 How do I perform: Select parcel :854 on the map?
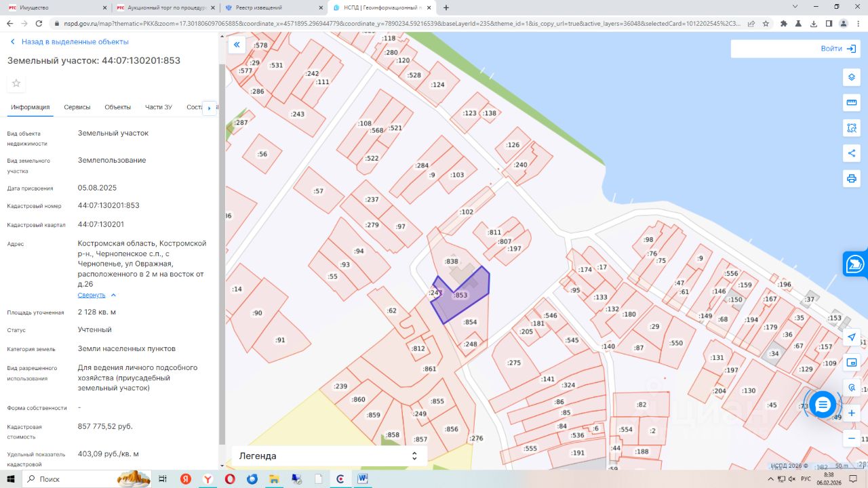coord(470,323)
